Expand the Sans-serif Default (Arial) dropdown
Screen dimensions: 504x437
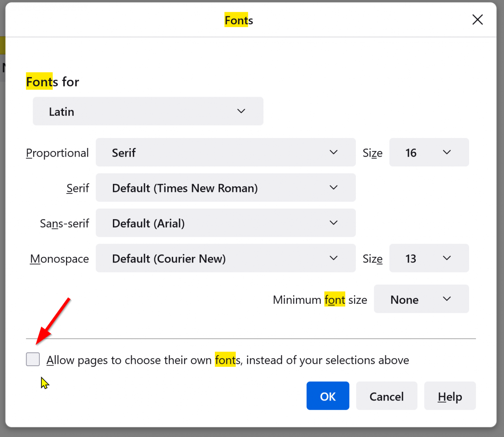tap(225, 223)
